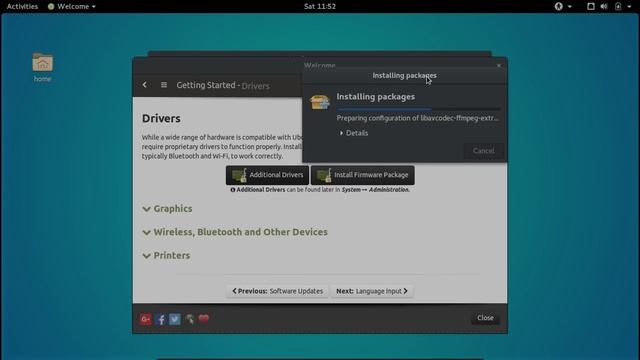Click the icon beside the Twitter icon
Screen dimensions: 640x360
[189, 319]
